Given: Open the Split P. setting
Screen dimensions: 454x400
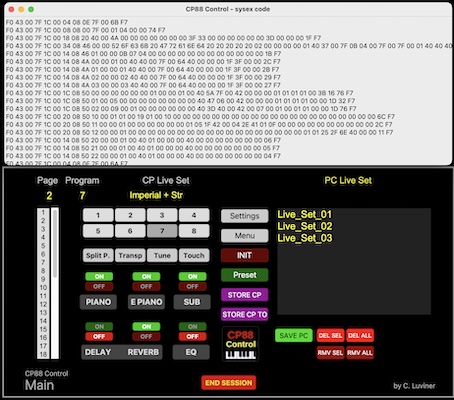Looking at the screenshot, I should 98,256.
